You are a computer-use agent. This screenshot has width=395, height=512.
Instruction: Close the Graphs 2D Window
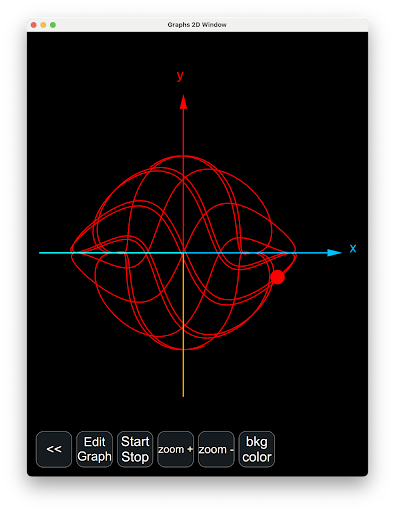(34, 25)
